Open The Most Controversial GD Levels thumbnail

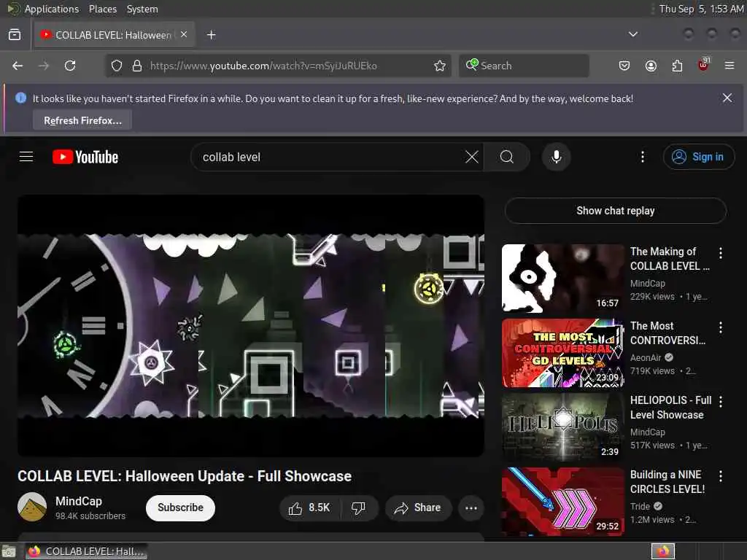point(562,353)
